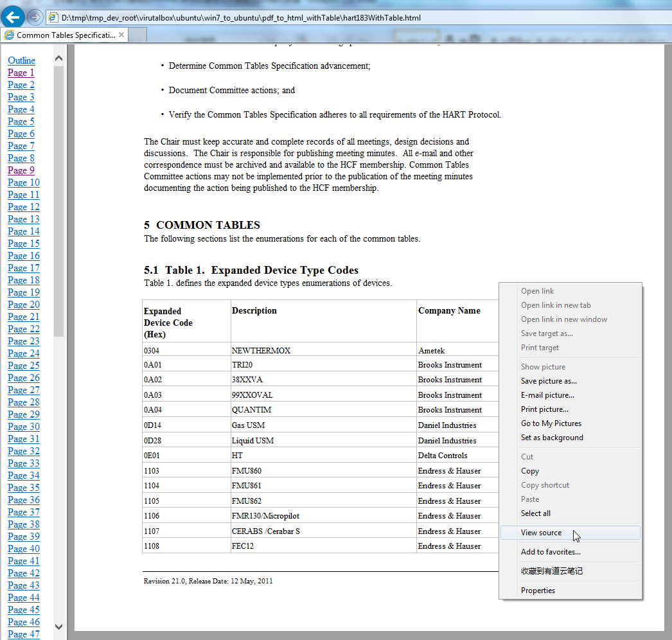Click heading 5.1 Table 1. Expanded Device Type Codes
The width and height of the screenshot is (672, 640).
251,270
